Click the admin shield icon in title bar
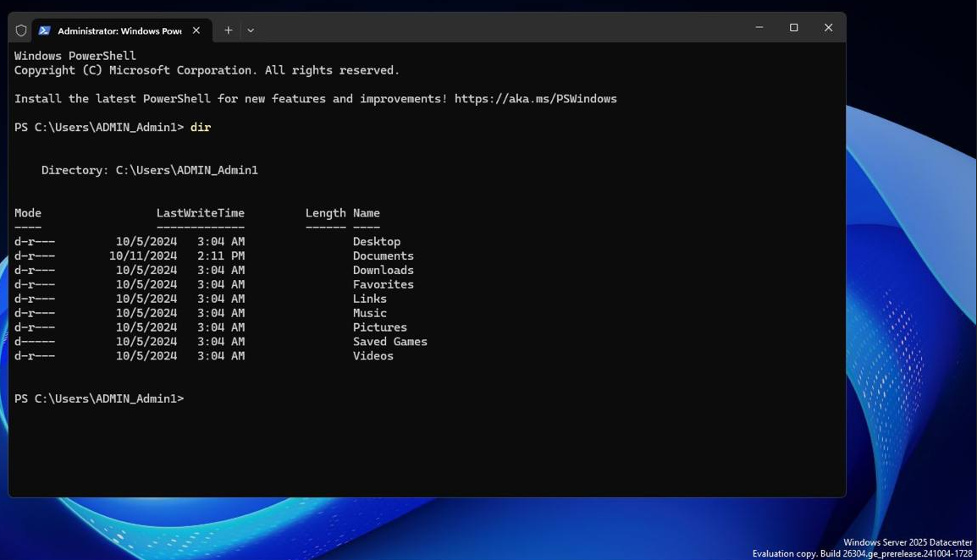The image size is (977, 560). point(20,30)
